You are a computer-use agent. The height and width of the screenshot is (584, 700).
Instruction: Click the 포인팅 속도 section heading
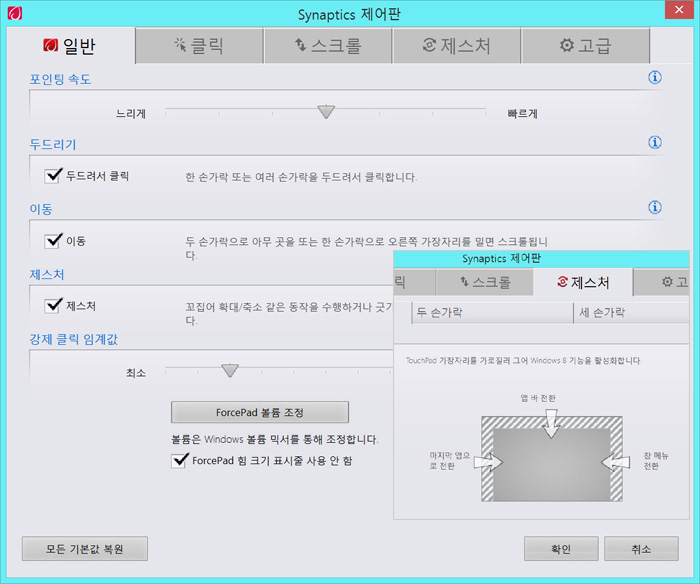(x=60, y=79)
